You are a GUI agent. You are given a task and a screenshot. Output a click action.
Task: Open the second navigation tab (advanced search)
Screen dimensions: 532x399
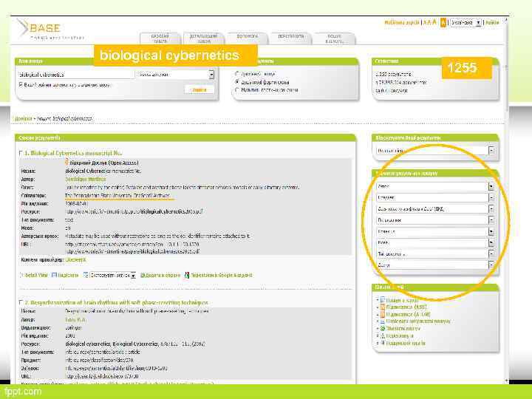pos(204,38)
